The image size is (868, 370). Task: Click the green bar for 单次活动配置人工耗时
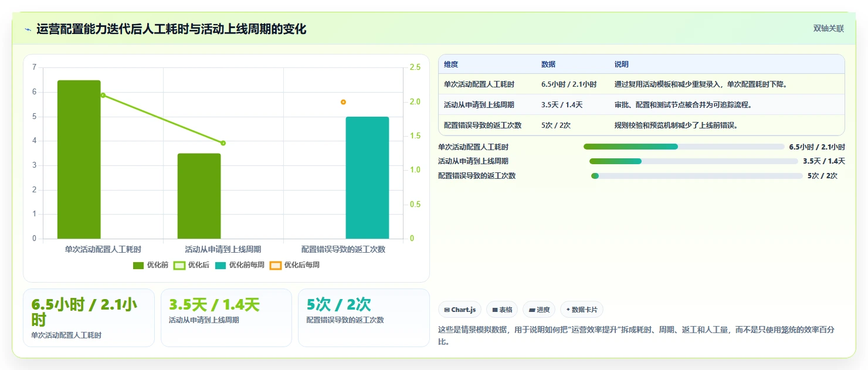click(x=79, y=159)
